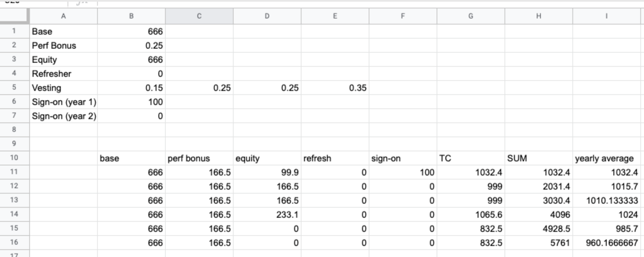Click the TC cell showing 1065.6
Screen dimensions: 644x257
tap(471, 215)
